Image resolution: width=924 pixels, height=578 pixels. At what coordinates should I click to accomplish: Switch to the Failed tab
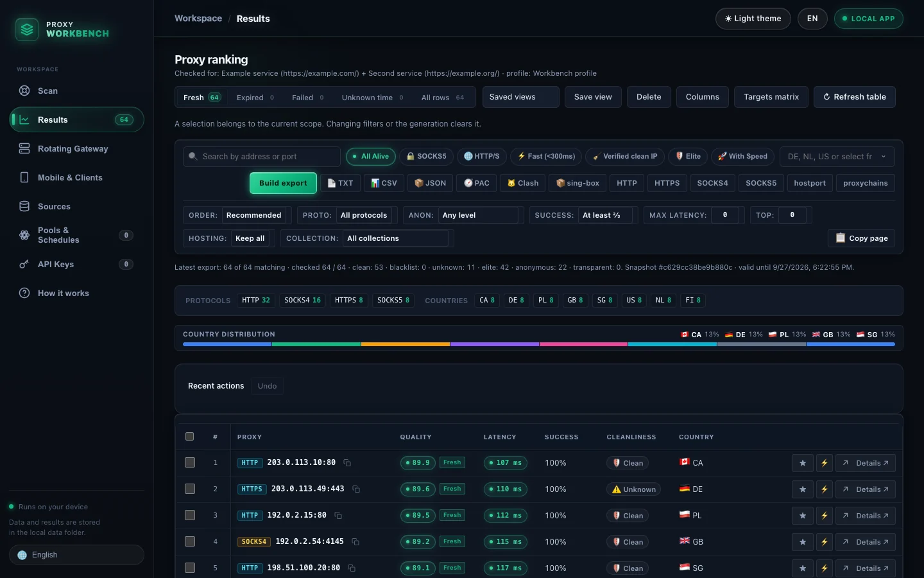point(308,98)
